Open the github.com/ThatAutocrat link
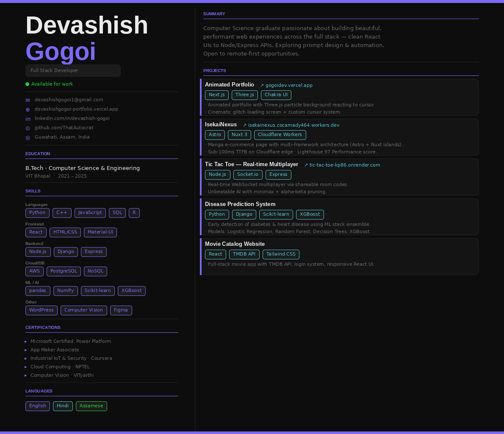 pos(64,128)
